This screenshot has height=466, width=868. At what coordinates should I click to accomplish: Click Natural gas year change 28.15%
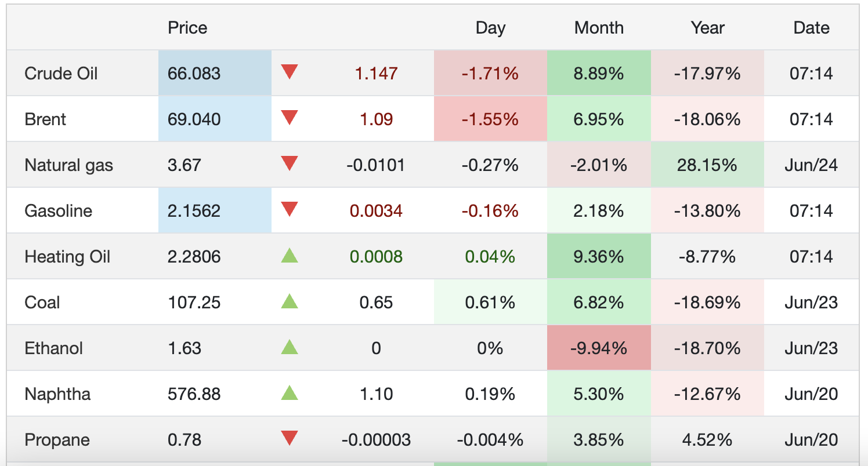click(x=707, y=165)
